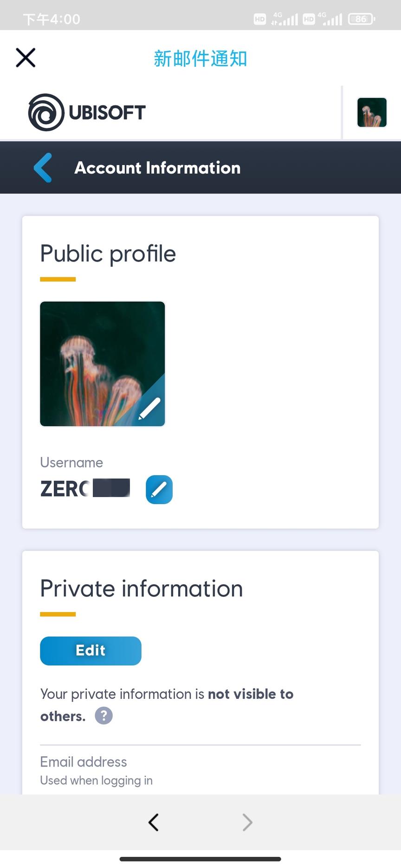
Task: Tap the browser back arrow at bottom
Action: (154, 822)
